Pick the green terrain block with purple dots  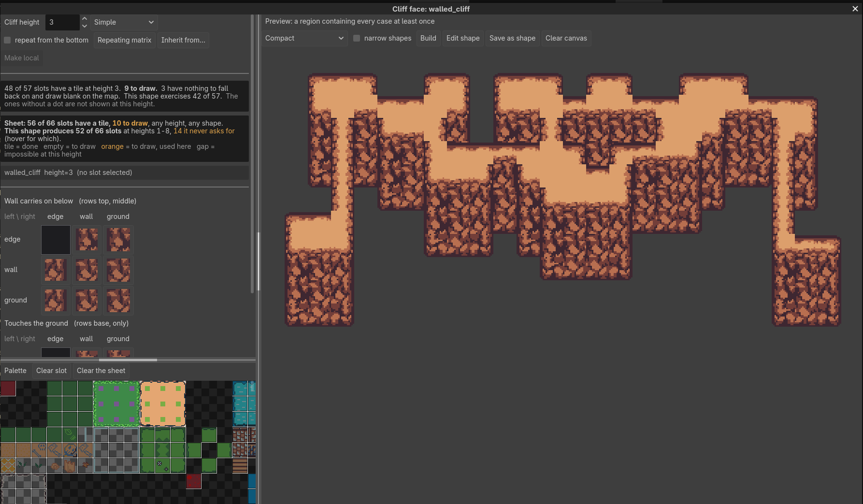click(116, 404)
